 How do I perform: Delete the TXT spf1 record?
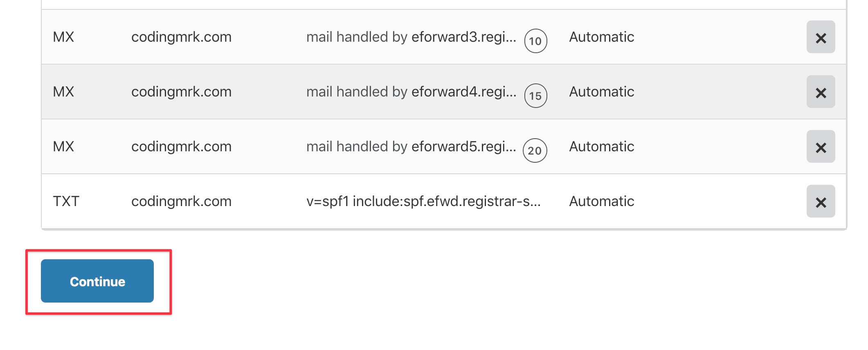tap(821, 202)
